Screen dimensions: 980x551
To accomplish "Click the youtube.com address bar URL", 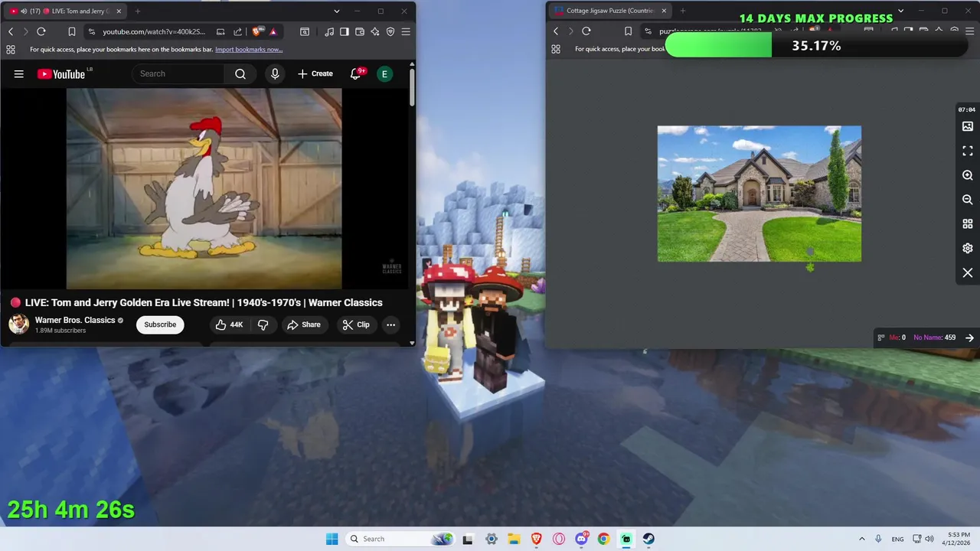I will [154, 31].
